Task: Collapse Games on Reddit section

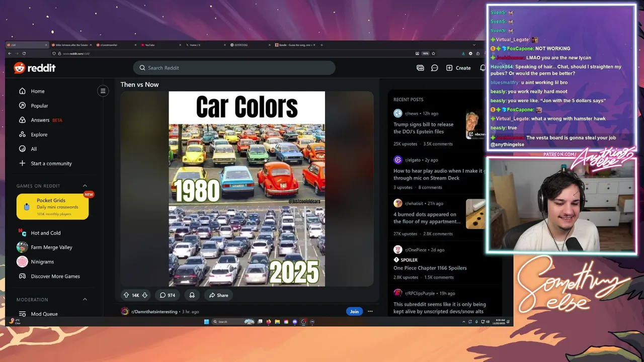Action: tap(85, 186)
